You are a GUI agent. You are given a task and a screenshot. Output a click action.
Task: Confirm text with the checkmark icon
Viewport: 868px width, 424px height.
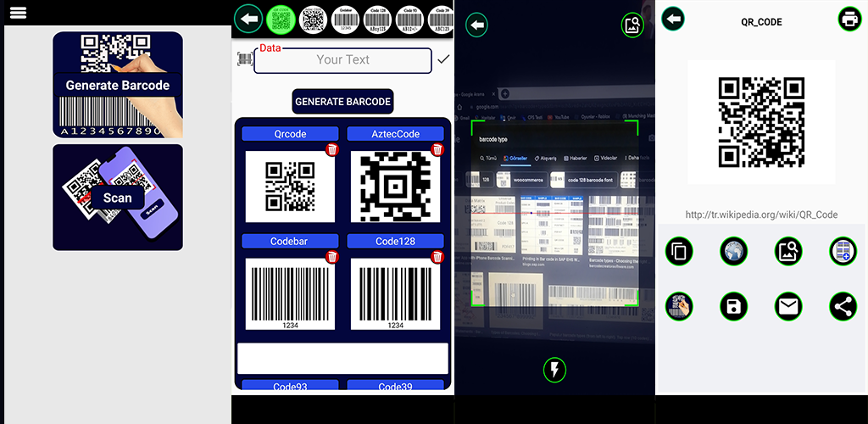442,59
